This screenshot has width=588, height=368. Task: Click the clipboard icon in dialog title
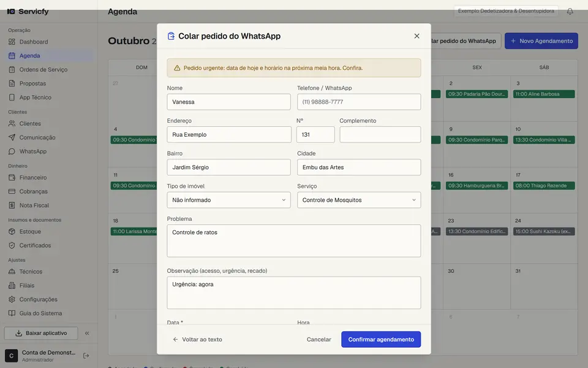click(171, 36)
